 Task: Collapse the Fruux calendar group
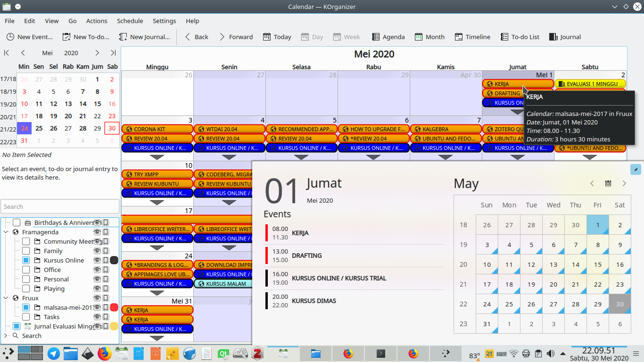[x=6, y=298]
